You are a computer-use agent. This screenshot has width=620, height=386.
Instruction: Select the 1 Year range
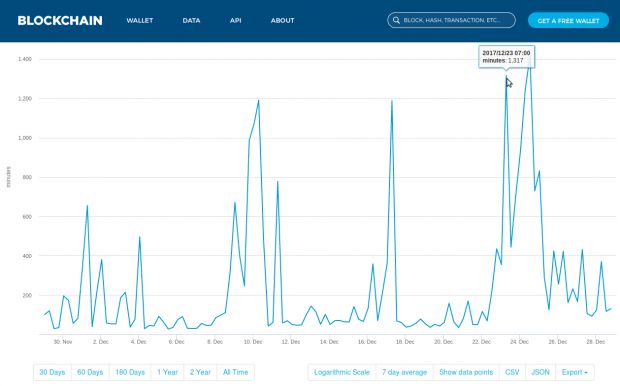[167, 372]
